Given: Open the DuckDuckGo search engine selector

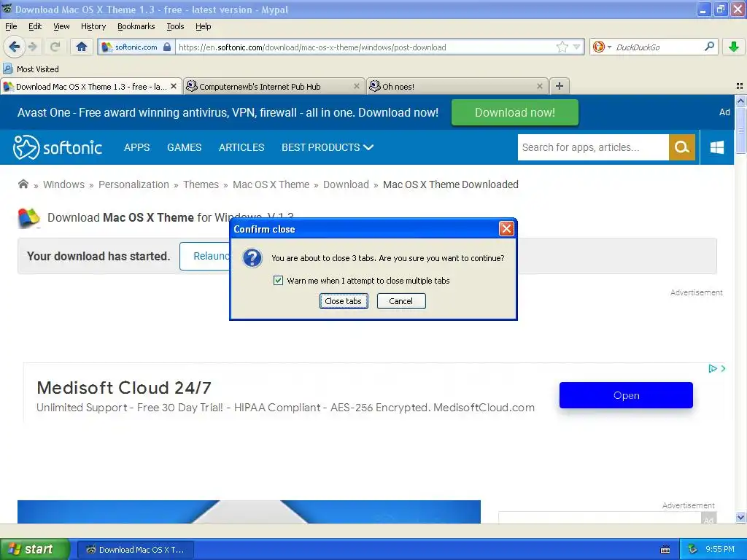Looking at the screenshot, I should (x=602, y=47).
